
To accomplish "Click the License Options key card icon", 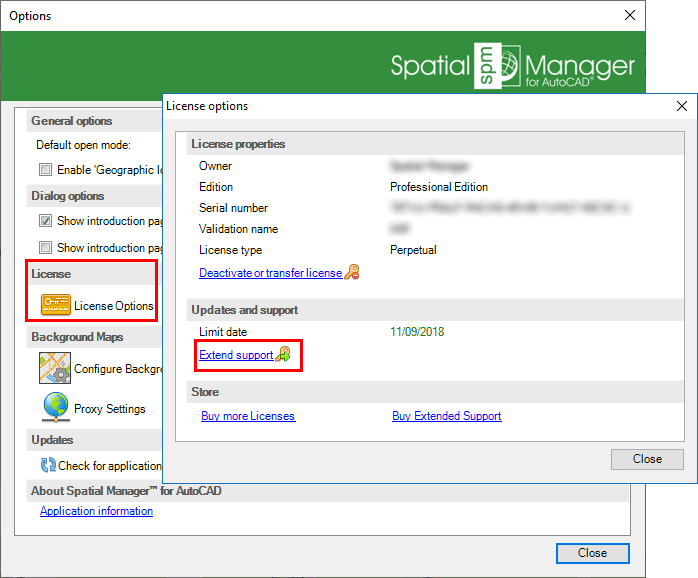I will coord(55,305).
